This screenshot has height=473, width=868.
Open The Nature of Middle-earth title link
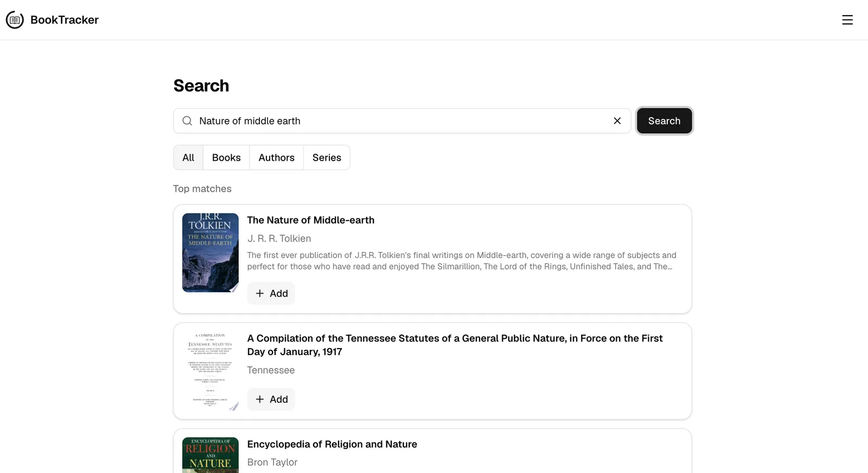[311, 220]
